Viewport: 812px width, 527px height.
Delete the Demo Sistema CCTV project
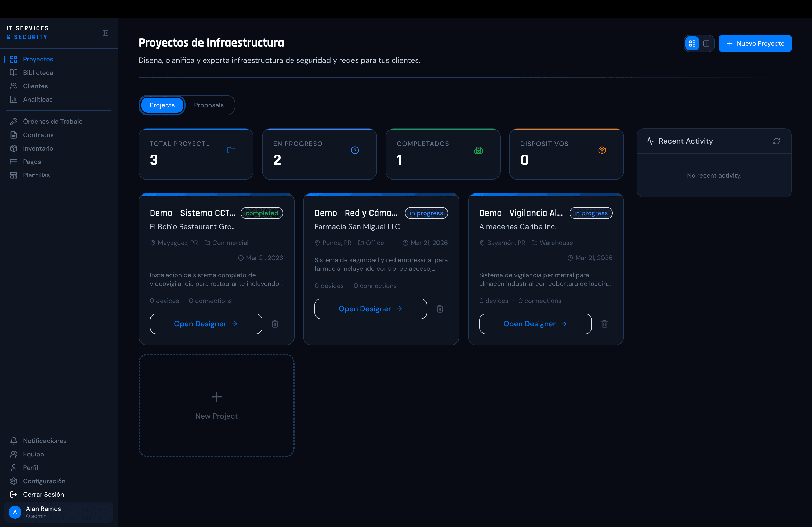click(x=275, y=324)
